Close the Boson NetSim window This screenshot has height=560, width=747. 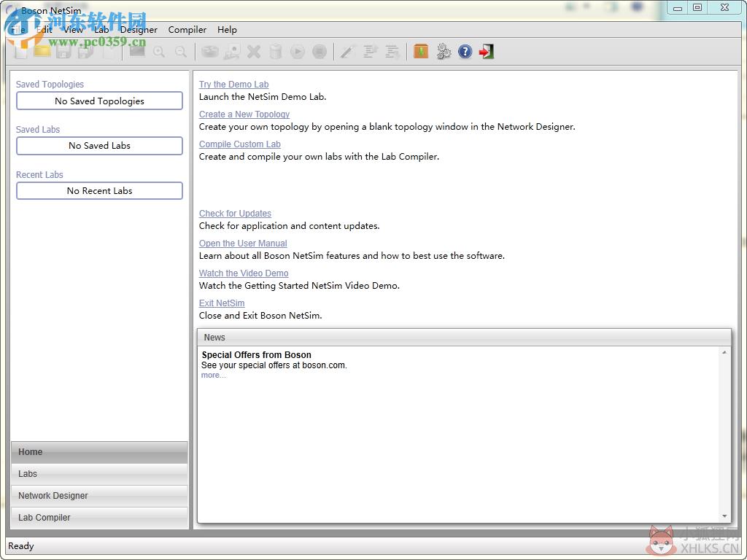coord(724,7)
